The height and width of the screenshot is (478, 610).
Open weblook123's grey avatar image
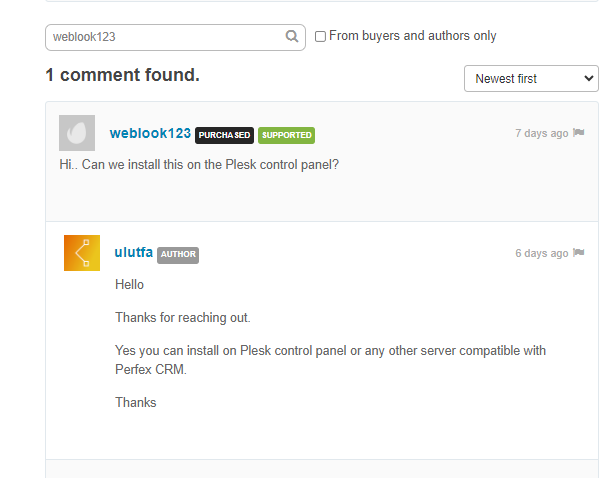click(77, 133)
